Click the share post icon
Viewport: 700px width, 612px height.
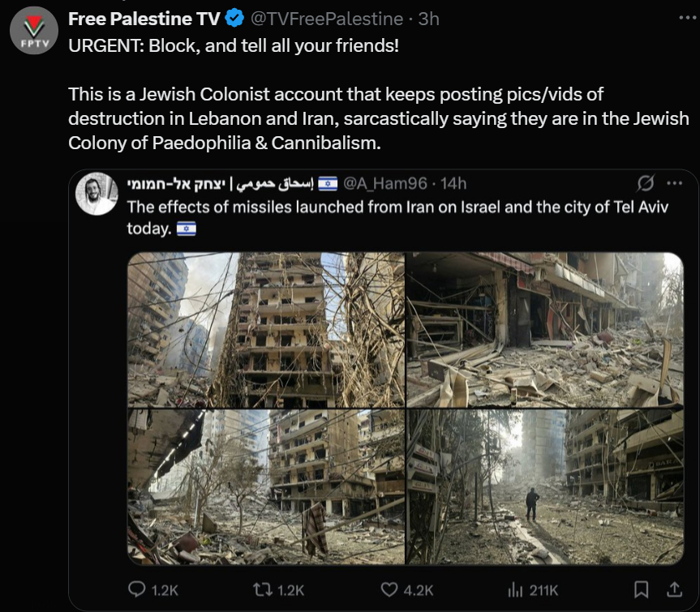(x=673, y=589)
